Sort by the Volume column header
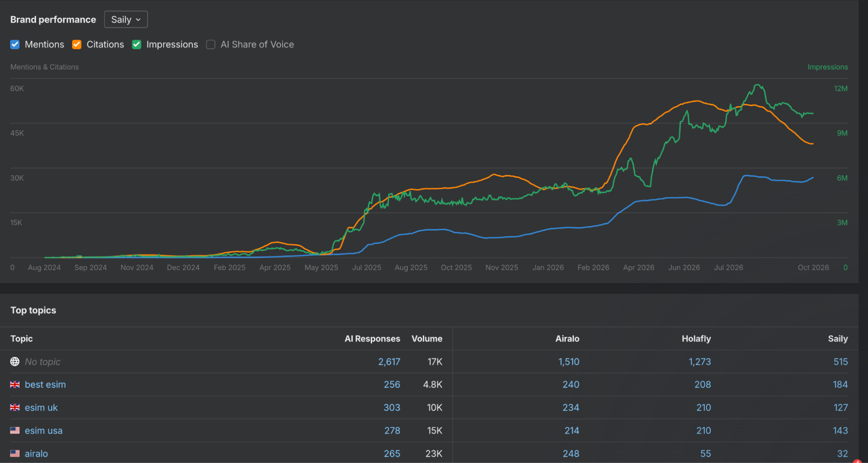This screenshot has height=463, width=868. (427, 339)
